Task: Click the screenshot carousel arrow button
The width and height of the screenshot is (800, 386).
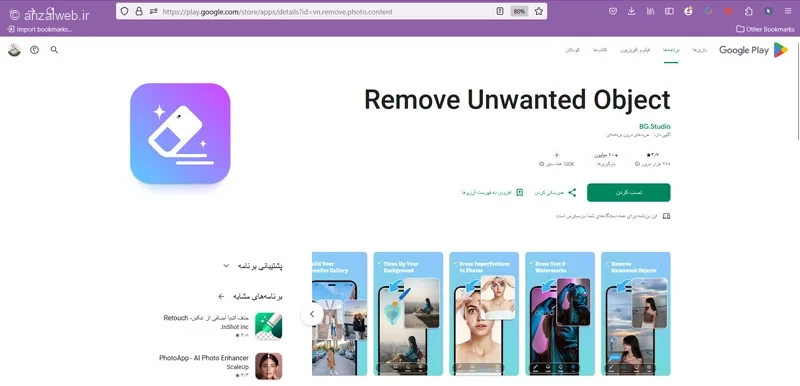Action: [x=312, y=314]
